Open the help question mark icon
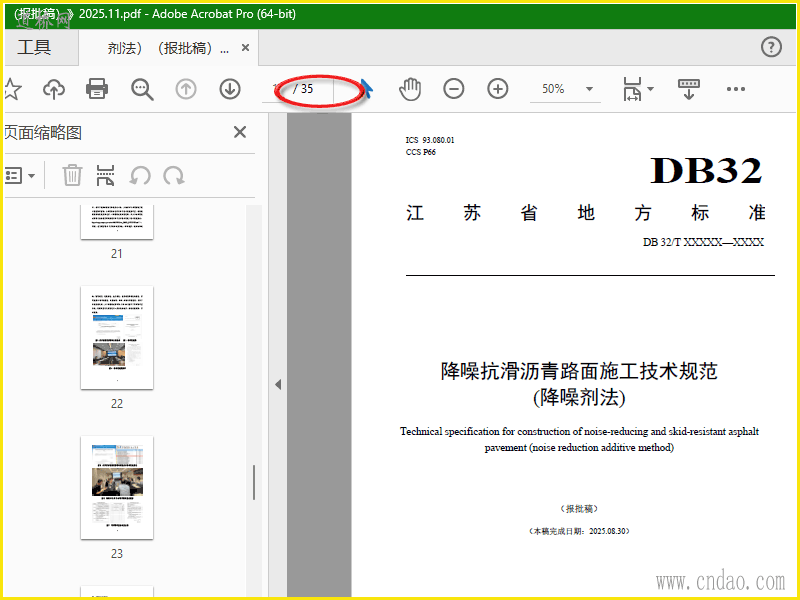800x600 pixels. coord(771,47)
